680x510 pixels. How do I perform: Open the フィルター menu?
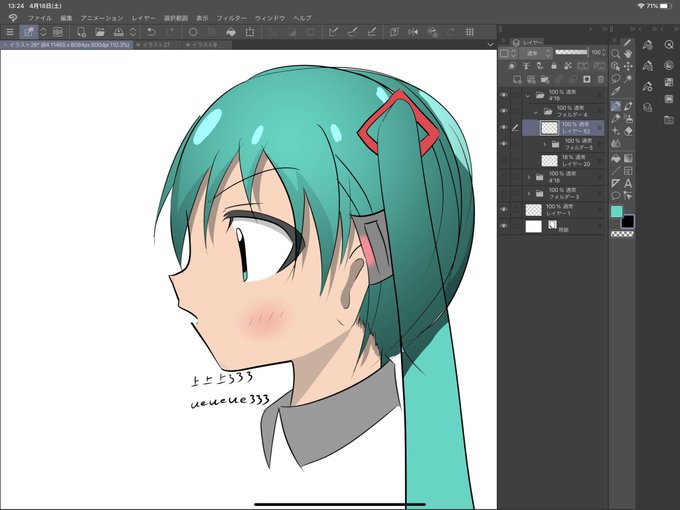click(x=232, y=18)
